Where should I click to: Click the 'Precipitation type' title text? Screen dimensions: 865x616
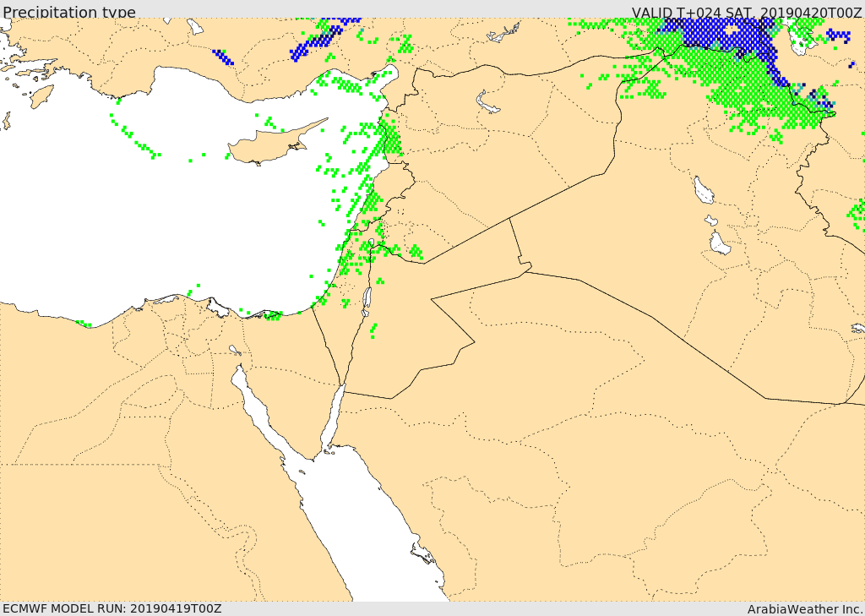tap(69, 12)
